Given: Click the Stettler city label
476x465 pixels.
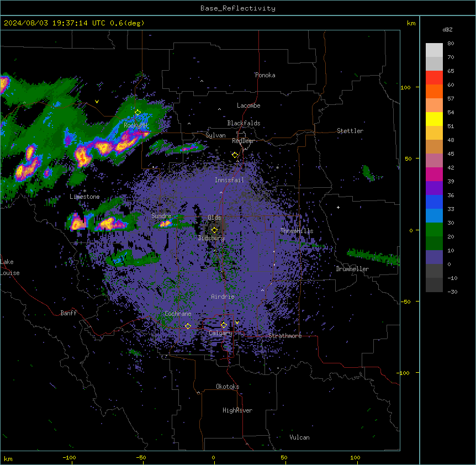Looking at the screenshot, I should pos(350,131).
